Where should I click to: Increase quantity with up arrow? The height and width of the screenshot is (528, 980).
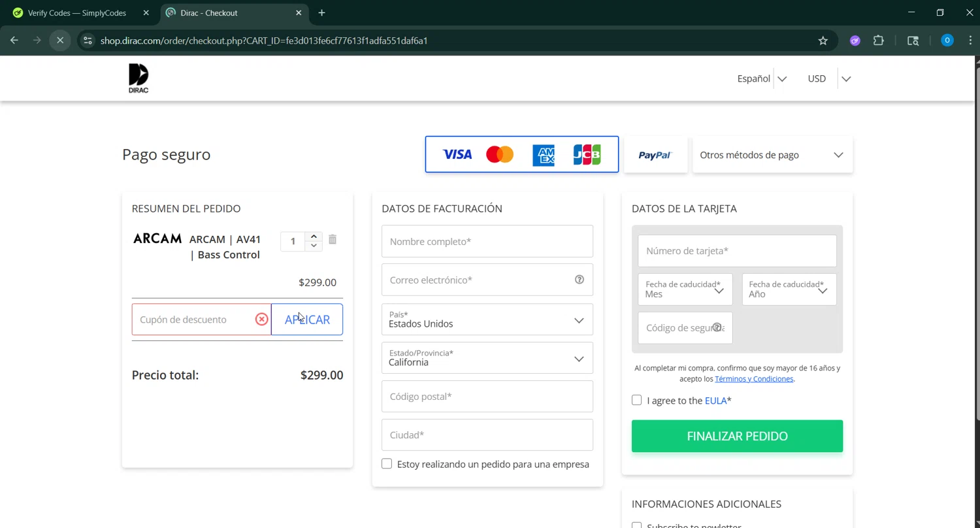[x=314, y=237]
